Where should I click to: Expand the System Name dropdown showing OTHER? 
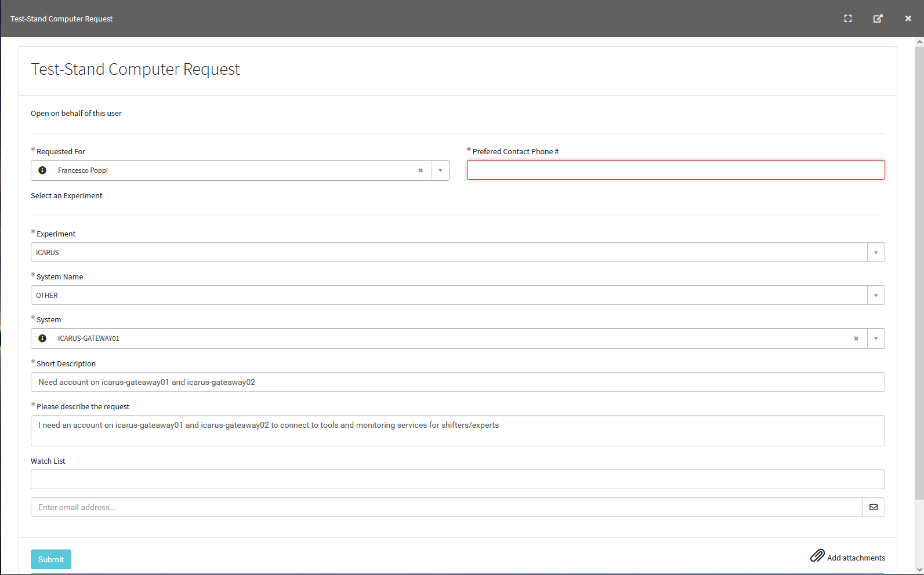458,295
